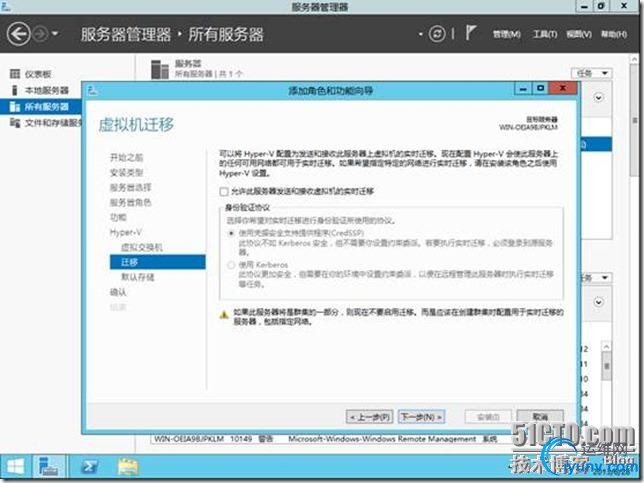Select the highlighted 迁移 wizard step
The image size is (644, 483).
point(158,262)
